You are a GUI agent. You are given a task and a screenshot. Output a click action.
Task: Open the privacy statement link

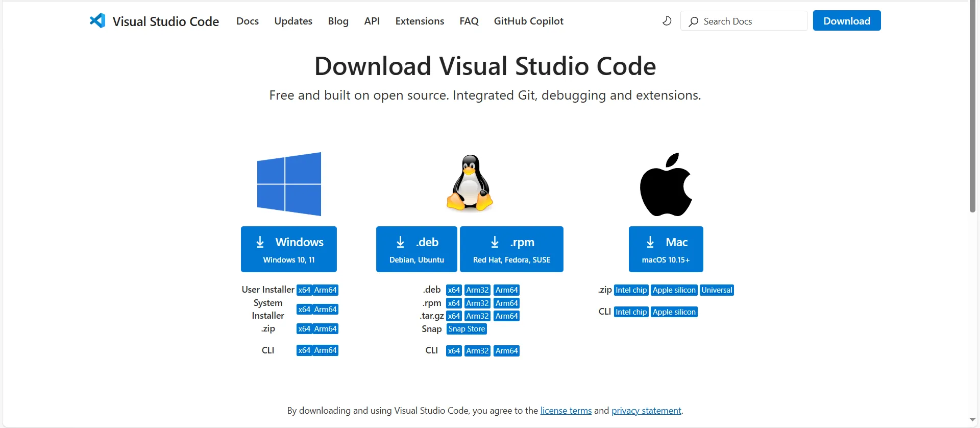[x=646, y=411]
